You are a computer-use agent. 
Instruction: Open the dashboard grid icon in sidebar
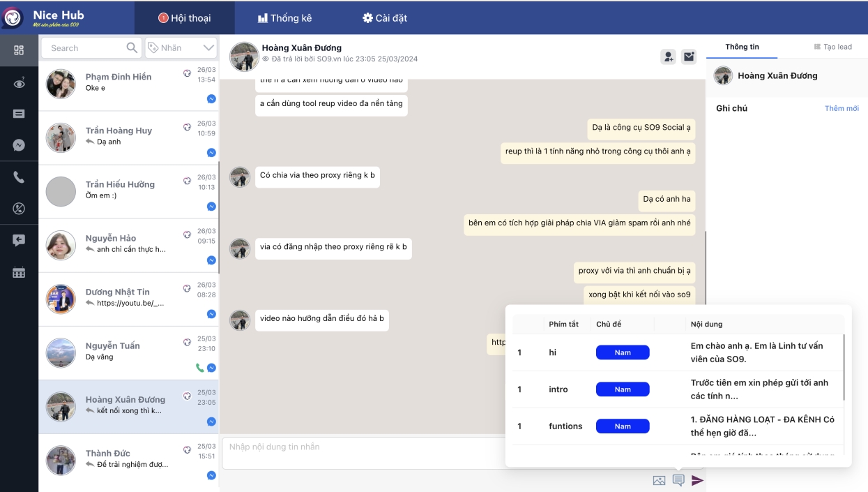point(19,50)
